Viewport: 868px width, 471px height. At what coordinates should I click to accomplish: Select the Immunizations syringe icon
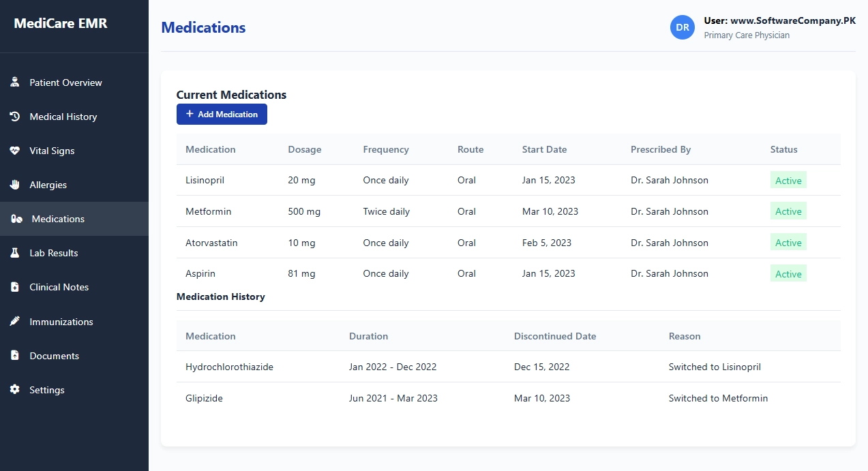point(14,321)
